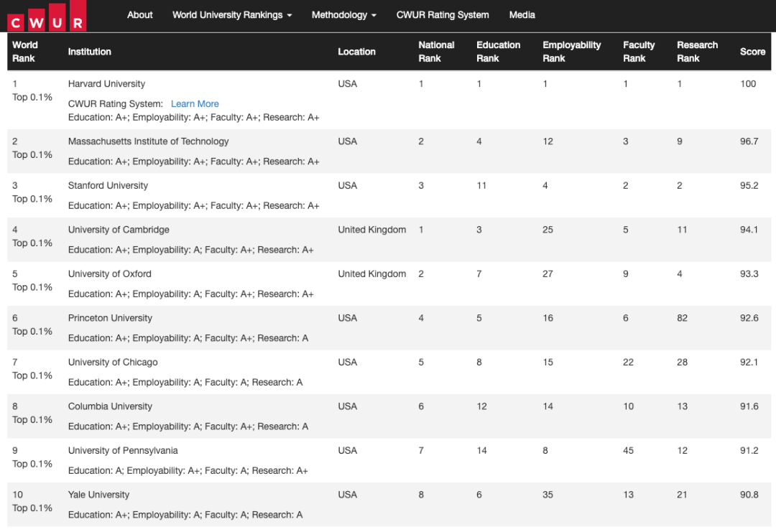Click Top 0.1% label under rank 1
This screenshot has width=776, height=532.
point(32,97)
